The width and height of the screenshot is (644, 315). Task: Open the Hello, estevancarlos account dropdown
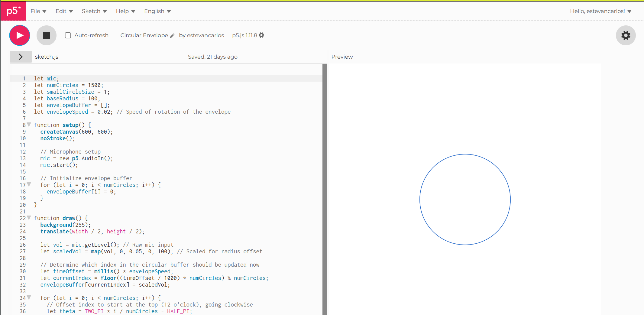pyautogui.click(x=600, y=11)
